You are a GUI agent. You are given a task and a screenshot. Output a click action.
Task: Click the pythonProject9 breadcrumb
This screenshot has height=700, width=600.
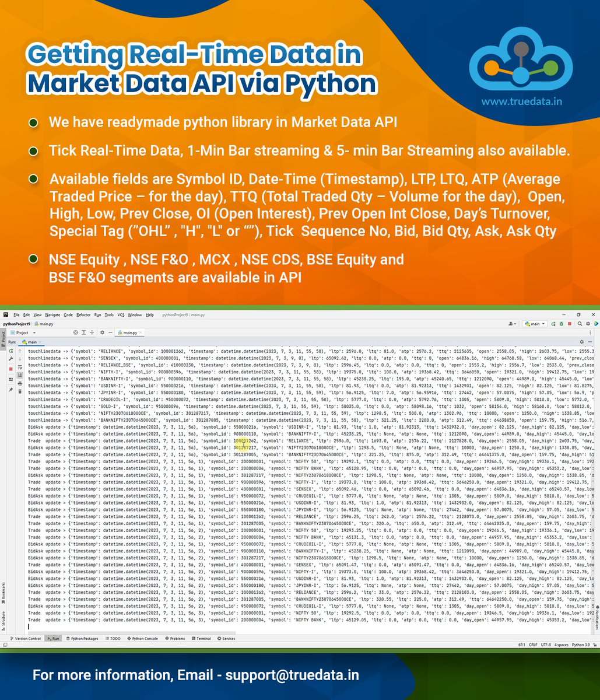pyautogui.click(x=16, y=324)
